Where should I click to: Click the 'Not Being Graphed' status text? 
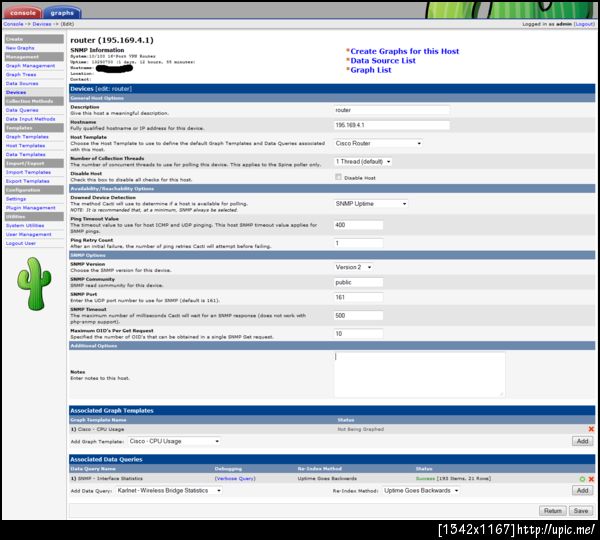[x=360, y=429]
